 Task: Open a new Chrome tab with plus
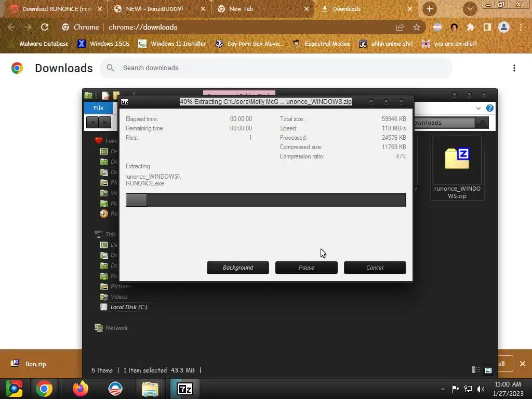430,9
